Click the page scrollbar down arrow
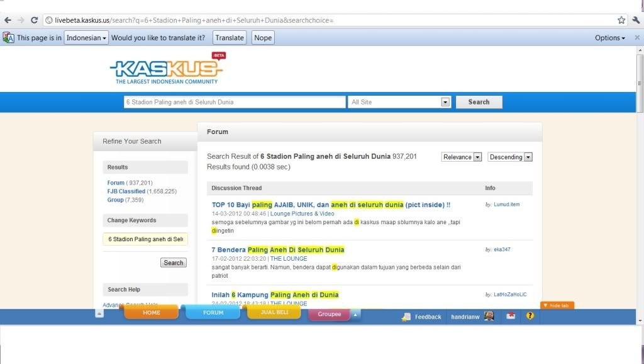 click(640, 321)
